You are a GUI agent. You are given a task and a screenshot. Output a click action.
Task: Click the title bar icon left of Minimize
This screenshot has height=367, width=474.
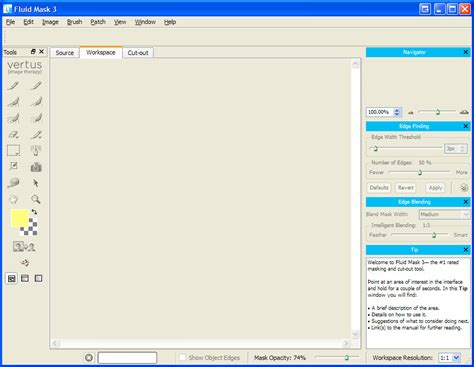pos(425,9)
